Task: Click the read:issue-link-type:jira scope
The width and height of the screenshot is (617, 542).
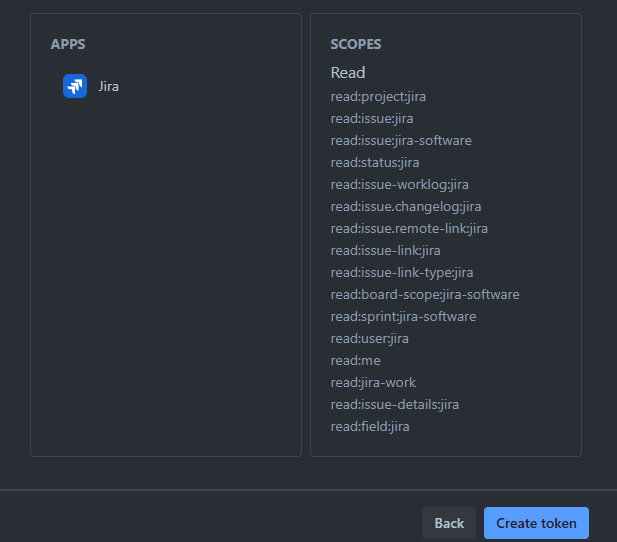Action: coord(402,273)
